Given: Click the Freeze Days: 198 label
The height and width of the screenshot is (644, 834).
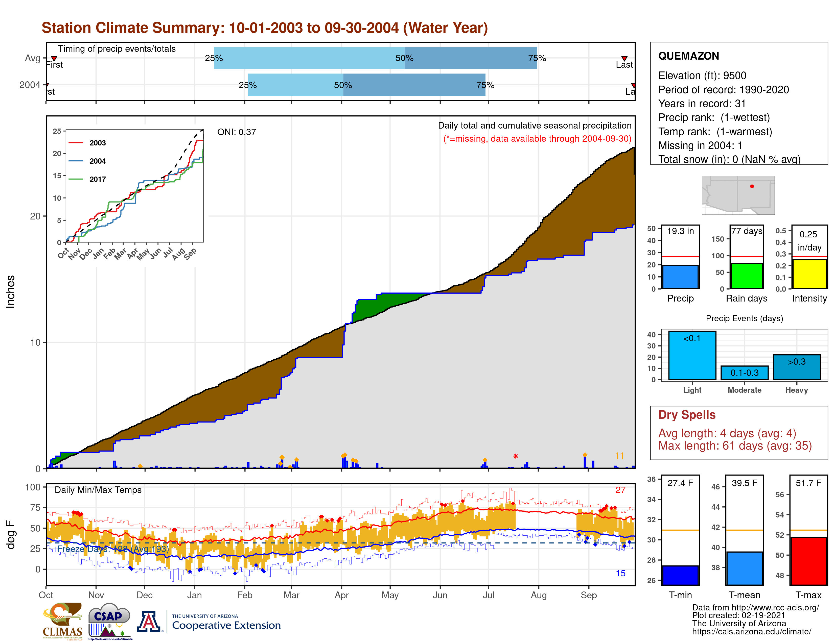Looking at the screenshot, I should click(x=113, y=549).
